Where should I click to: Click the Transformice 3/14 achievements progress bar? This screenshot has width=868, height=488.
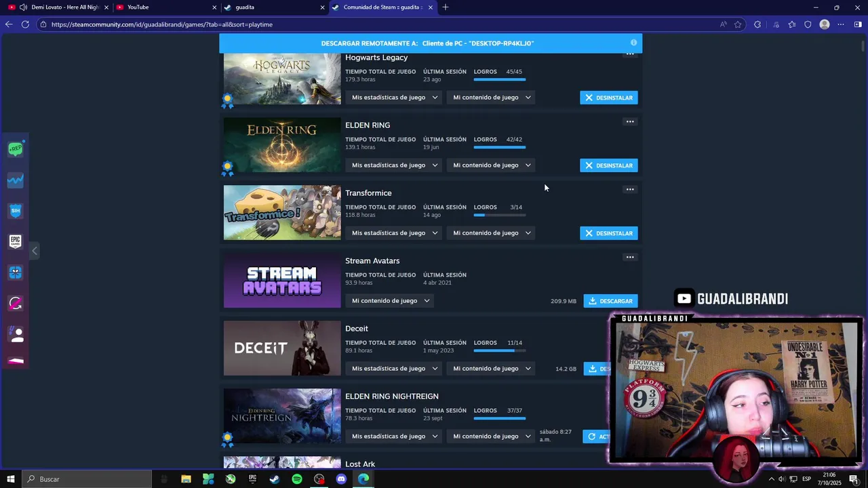500,215
